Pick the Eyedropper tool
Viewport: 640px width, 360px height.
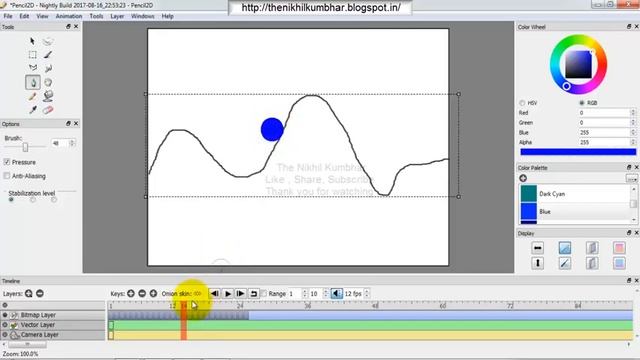click(x=33, y=110)
